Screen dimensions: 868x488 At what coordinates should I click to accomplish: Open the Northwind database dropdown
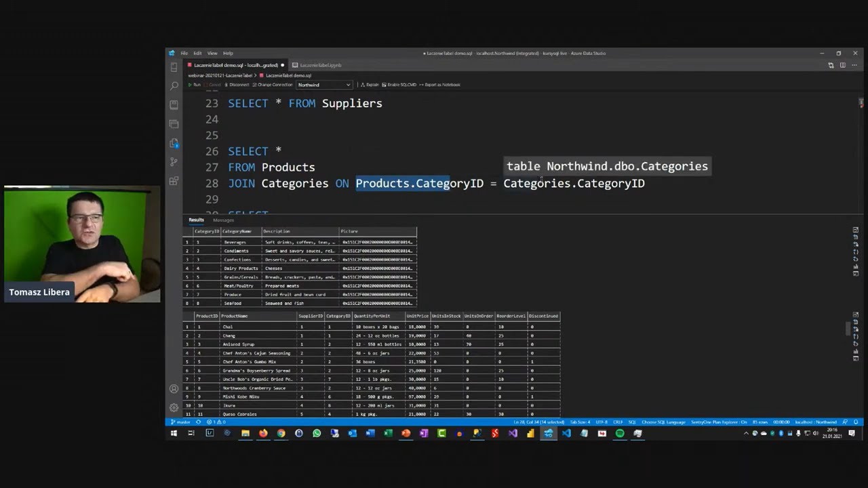[324, 85]
